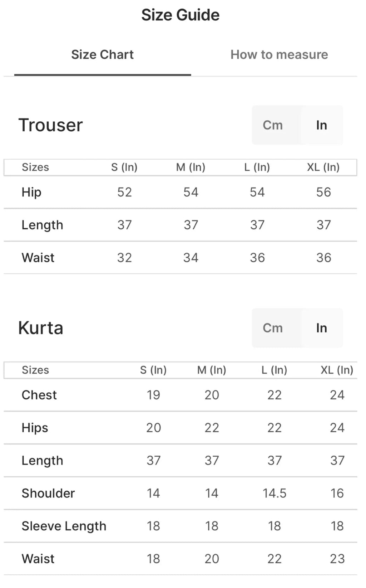
Task: Select the Waist row label in Trouser table
Action: tap(38, 258)
